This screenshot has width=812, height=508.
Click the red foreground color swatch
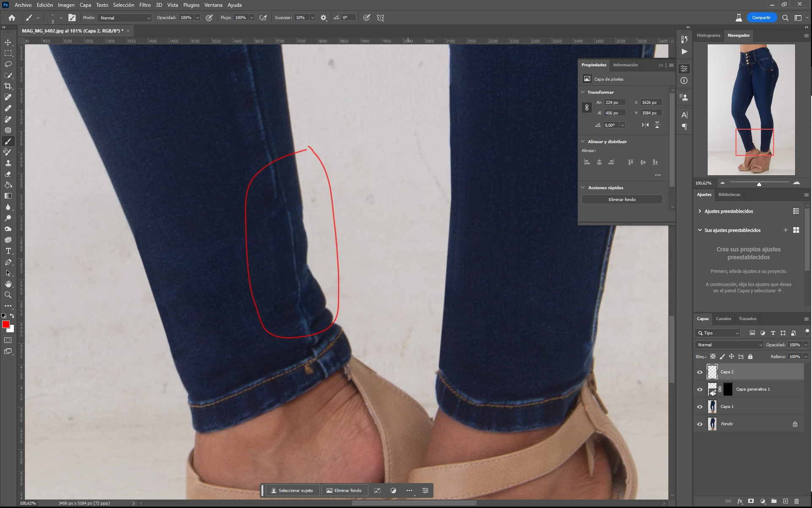[6, 324]
